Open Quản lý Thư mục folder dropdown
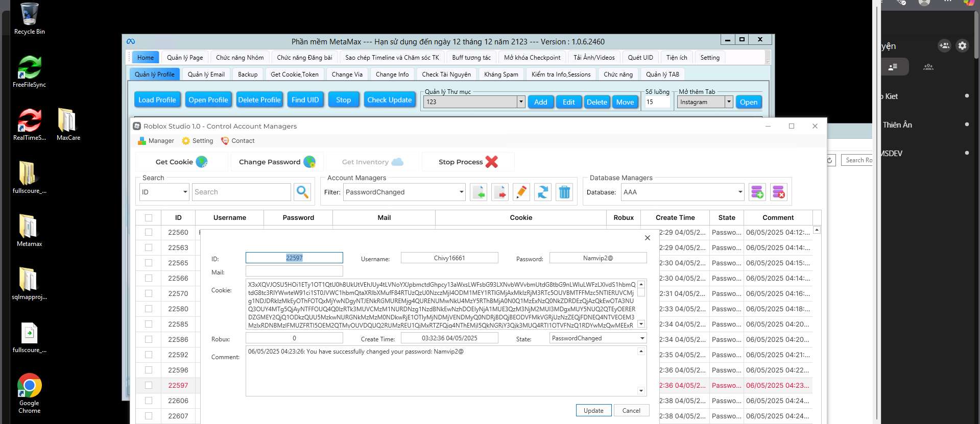The height and width of the screenshot is (424, 980). 475,102
